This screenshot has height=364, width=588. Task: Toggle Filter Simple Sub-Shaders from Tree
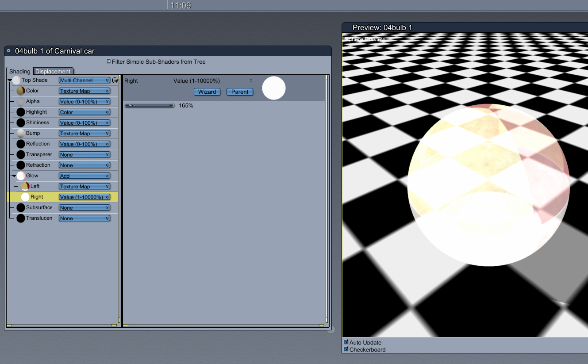click(109, 61)
